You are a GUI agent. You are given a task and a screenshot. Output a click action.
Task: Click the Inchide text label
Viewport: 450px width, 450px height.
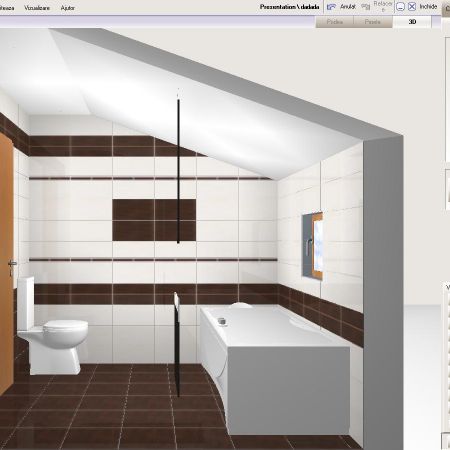coord(428,7)
